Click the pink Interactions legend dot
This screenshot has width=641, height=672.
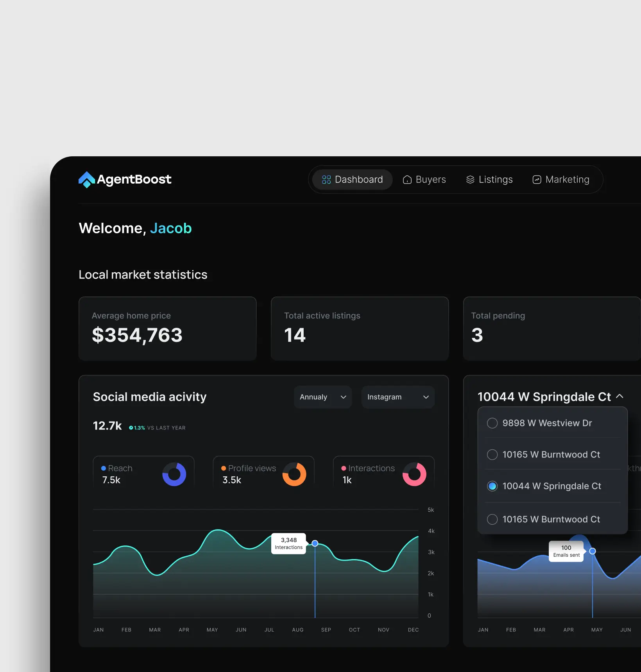[344, 468]
